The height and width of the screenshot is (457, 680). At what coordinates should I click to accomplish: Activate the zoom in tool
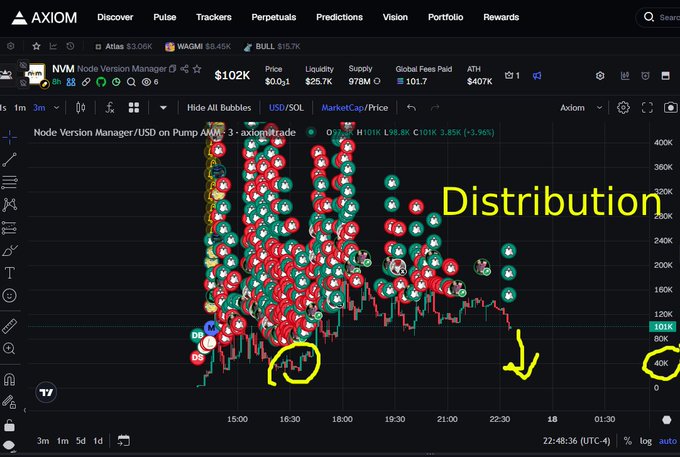point(10,348)
